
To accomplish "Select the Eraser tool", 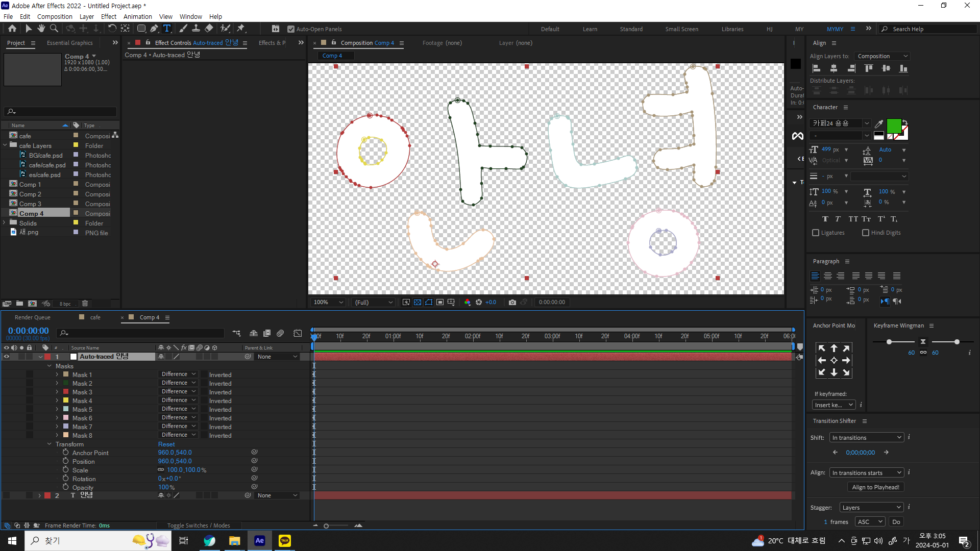I will click(209, 29).
